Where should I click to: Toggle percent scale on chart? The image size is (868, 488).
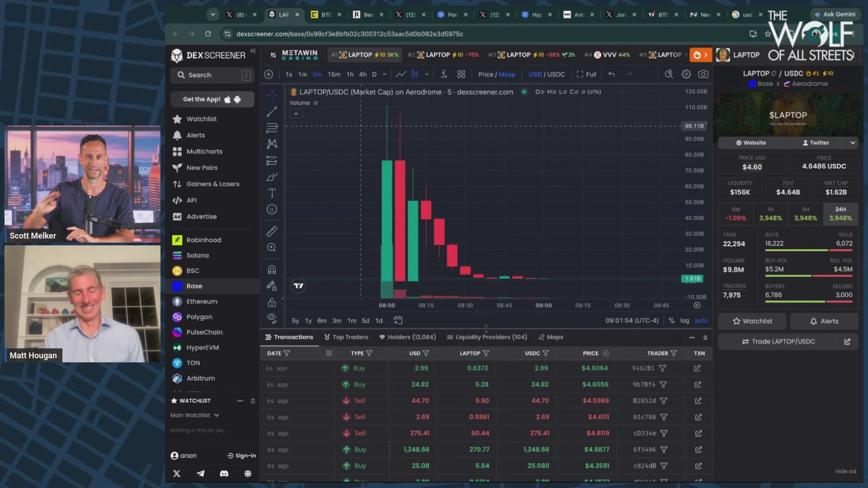(671, 320)
